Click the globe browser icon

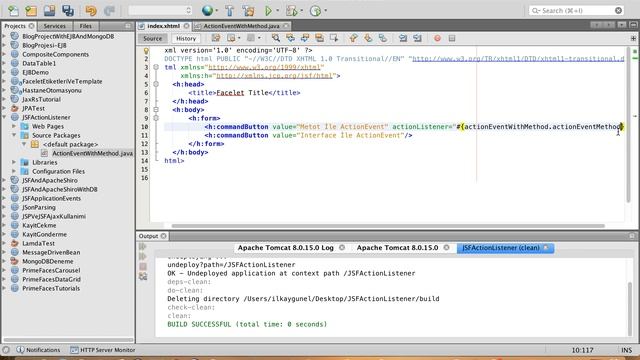point(207,11)
